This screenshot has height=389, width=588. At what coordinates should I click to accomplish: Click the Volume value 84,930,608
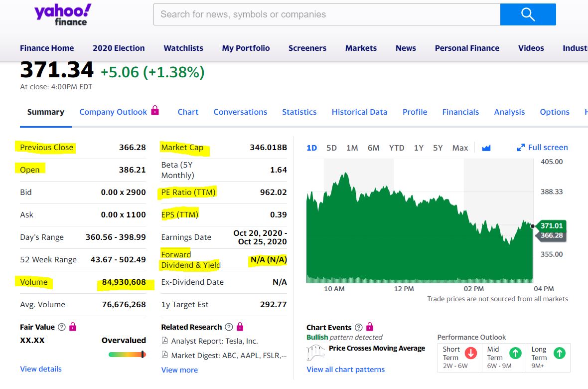coord(124,282)
